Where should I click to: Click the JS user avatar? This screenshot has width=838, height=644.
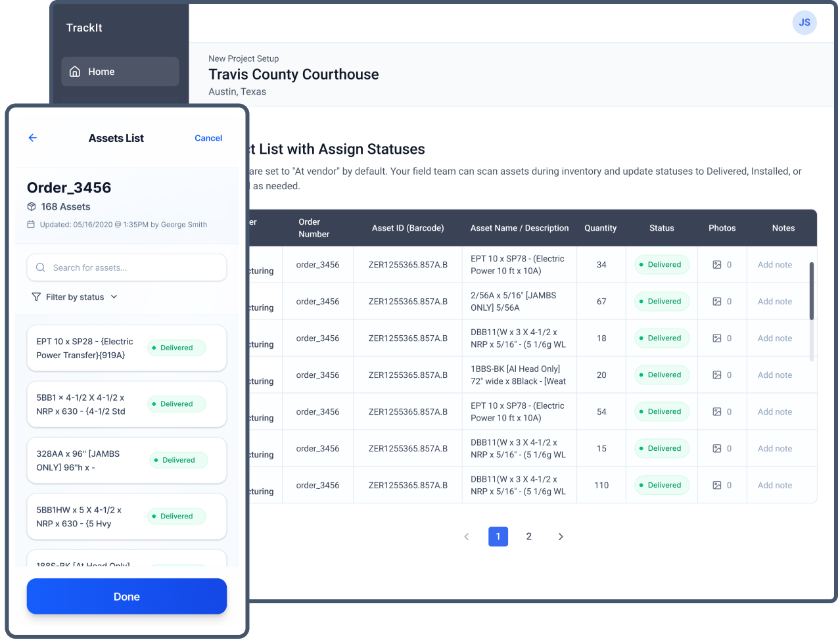pyautogui.click(x=804, y=22)
